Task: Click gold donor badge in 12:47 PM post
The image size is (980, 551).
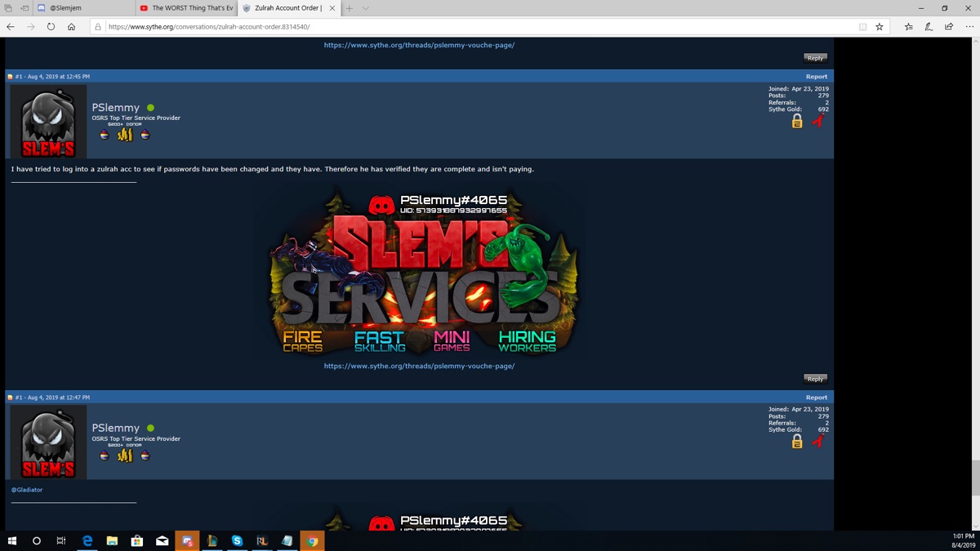Action: pyautogui.click(x=125, y=455)
